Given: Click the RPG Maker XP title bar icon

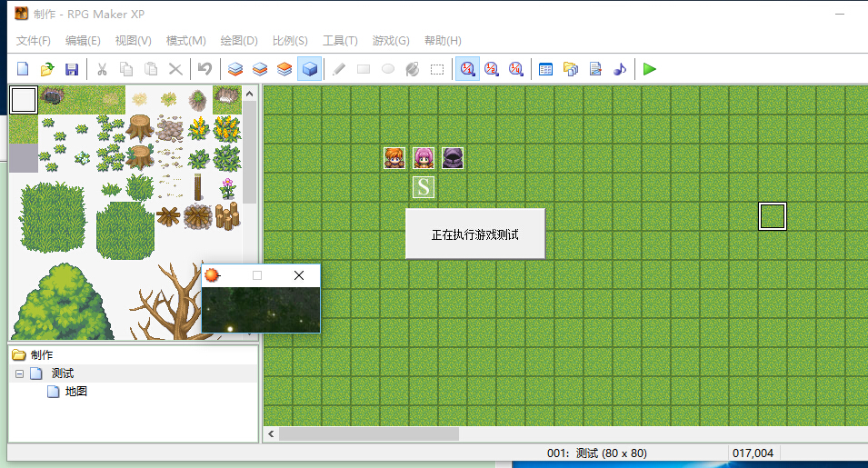Looking at the screenshot, I should click(x=21, y=14).
